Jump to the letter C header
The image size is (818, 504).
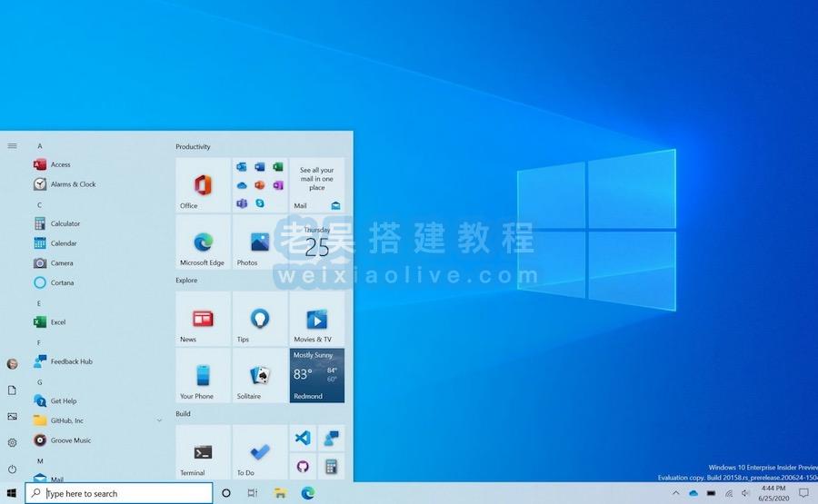coord(40,205)
